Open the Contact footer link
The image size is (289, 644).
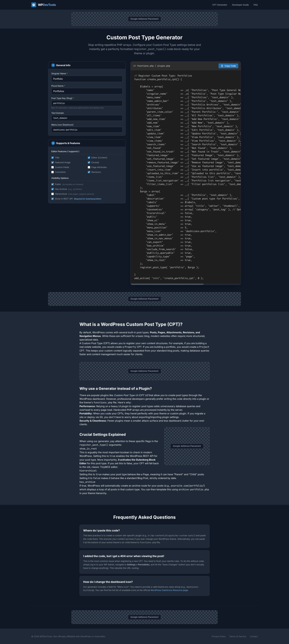(254, 636)
